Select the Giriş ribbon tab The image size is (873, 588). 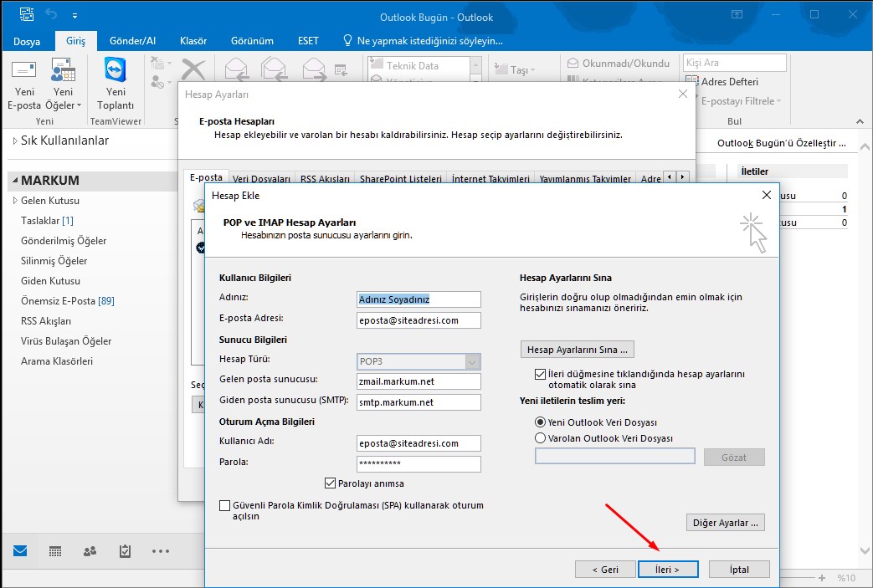(75, 41)
